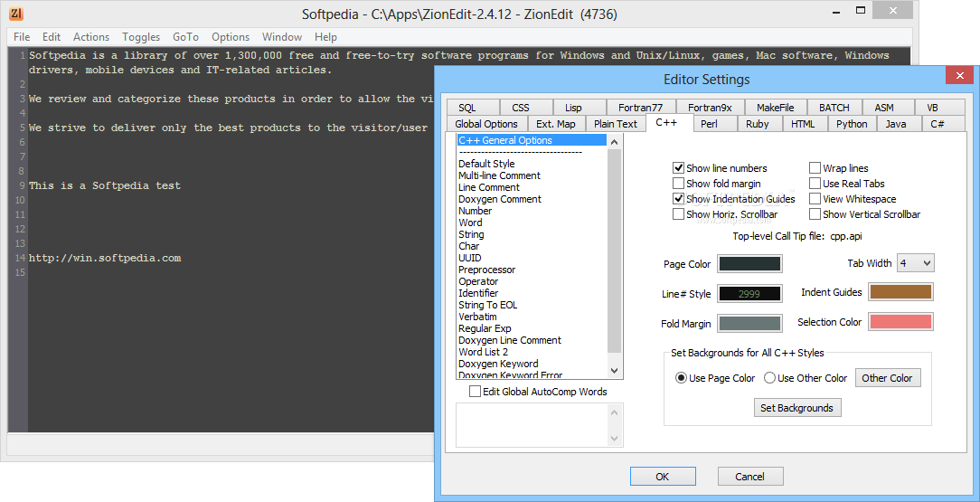This screenshot has width=980, height=502.
Task: Open the GoTo menu
Action: coord(185,37)
